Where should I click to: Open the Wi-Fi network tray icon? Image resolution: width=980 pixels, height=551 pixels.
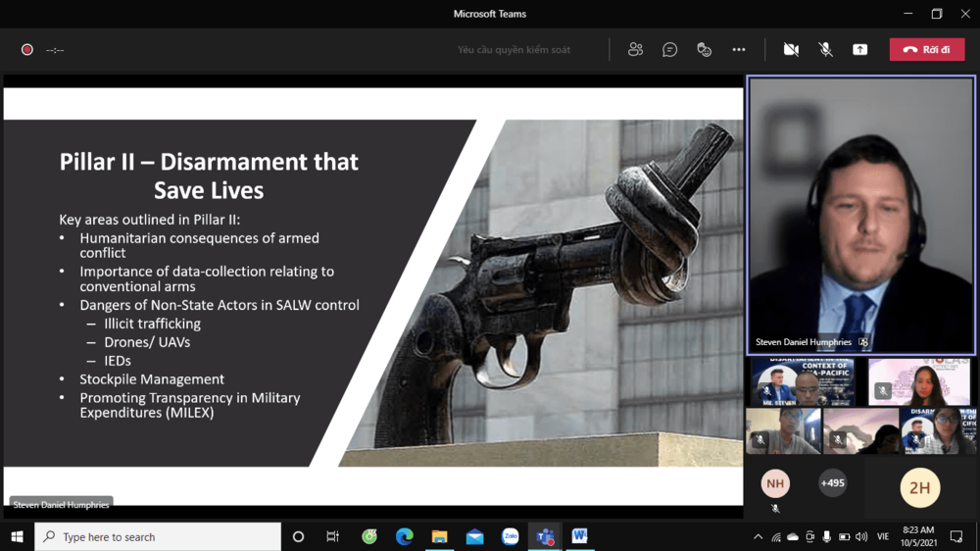[x=775, y=536]
